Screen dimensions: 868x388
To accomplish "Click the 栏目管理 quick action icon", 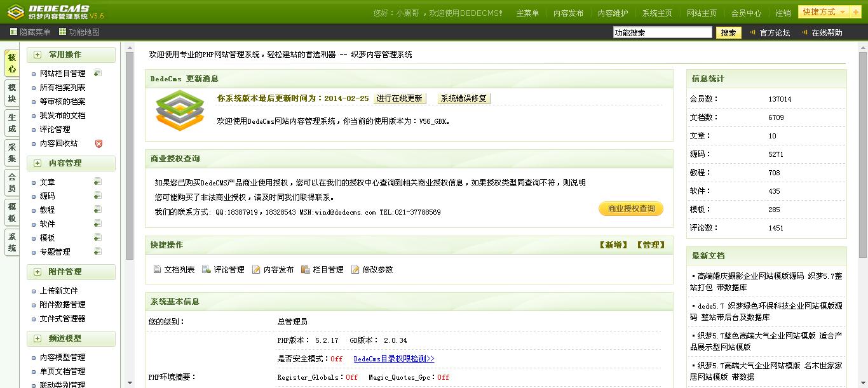I will (306, 269).
